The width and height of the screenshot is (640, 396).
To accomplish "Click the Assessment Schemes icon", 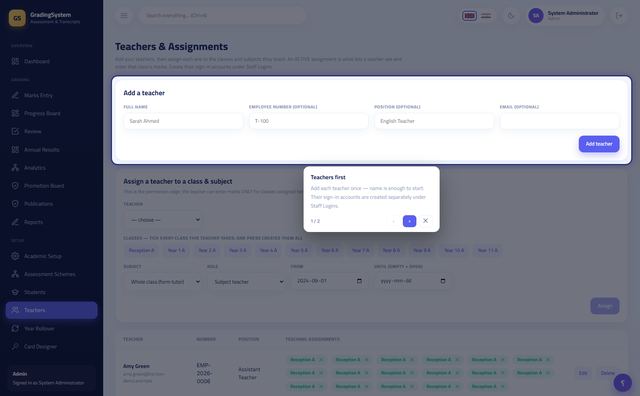I will pos(15,274).
